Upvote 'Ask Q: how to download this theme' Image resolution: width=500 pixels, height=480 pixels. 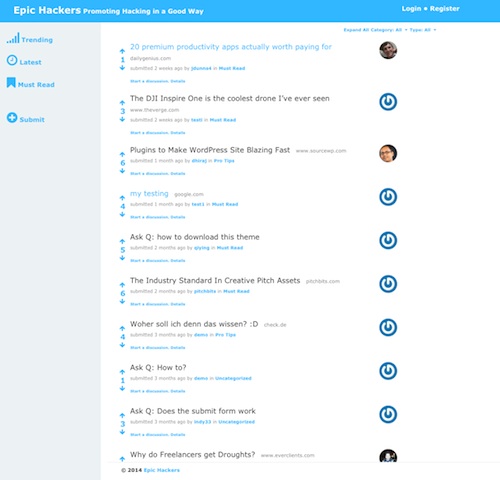click(122, 241)
